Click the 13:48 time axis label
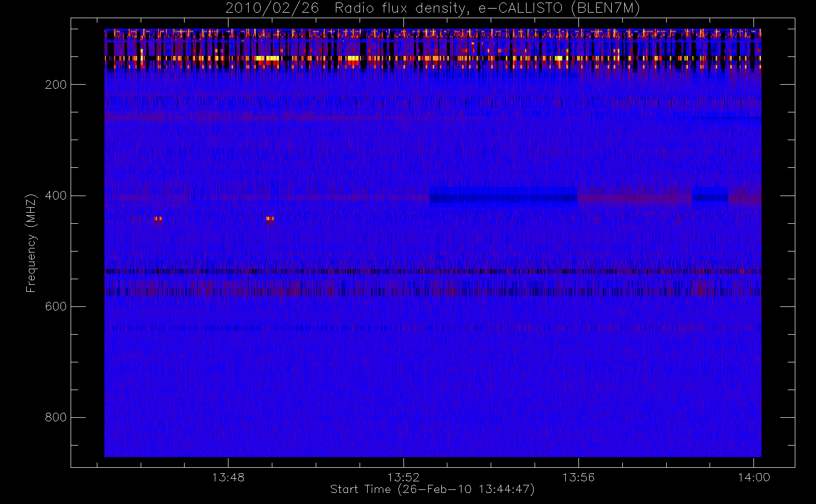816x504 pixels. pyautogui.click(x=228, y=477)
